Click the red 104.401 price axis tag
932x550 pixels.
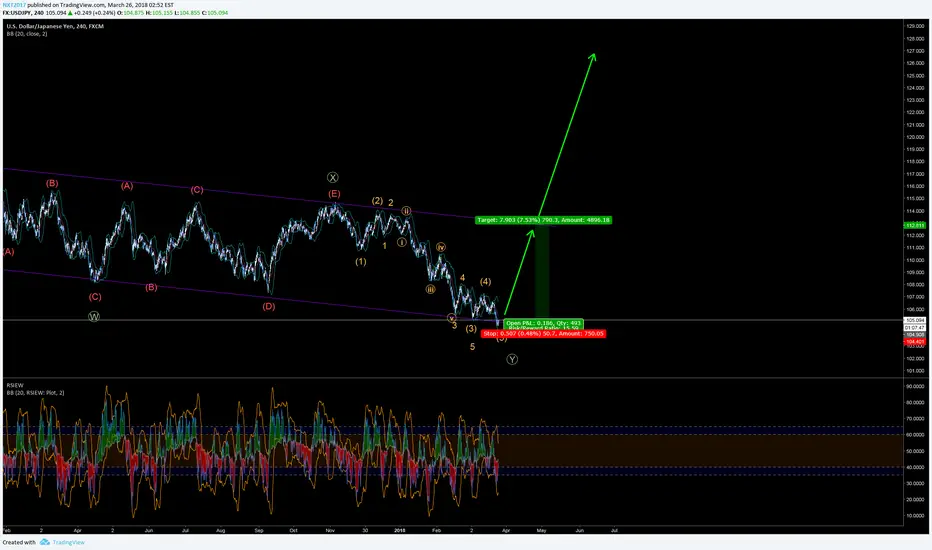(x=914, y=342)
